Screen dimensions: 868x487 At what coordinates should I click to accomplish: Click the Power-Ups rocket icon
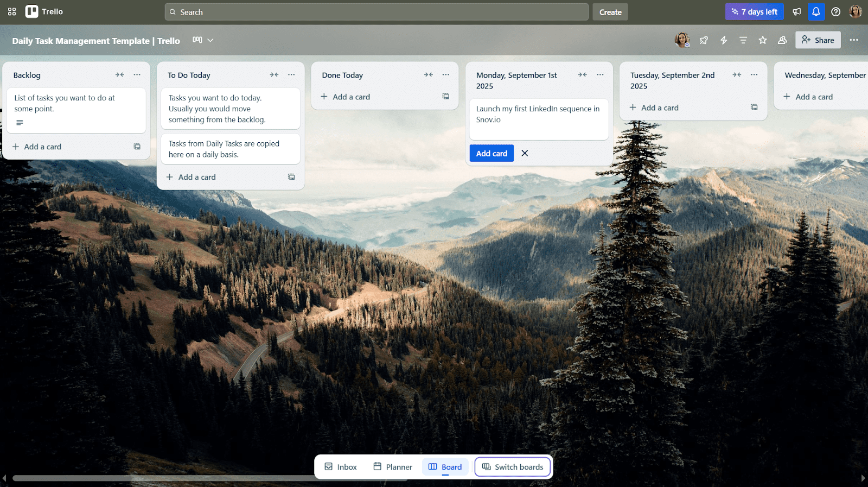point(704,40)
